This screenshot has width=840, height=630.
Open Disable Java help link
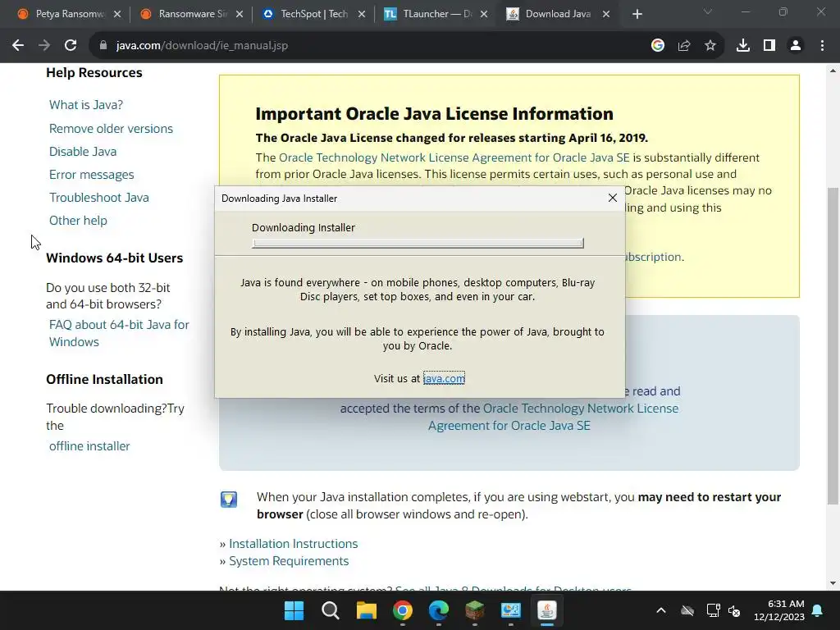pyautogui.click(x=83, y=152)
